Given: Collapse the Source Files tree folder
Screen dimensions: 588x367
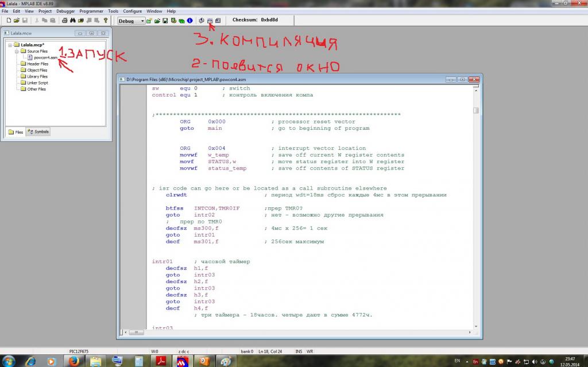Looking at the screenshot, I should point(17,51).
